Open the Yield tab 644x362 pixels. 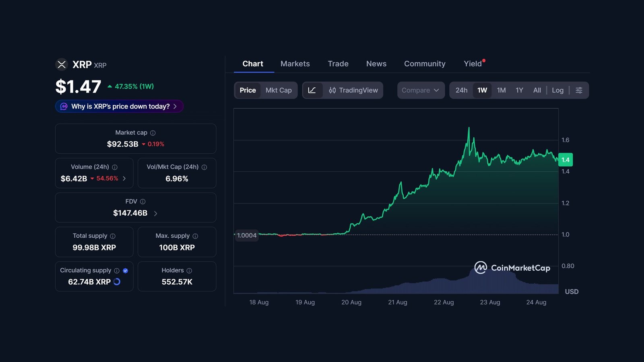pos(473,64)
